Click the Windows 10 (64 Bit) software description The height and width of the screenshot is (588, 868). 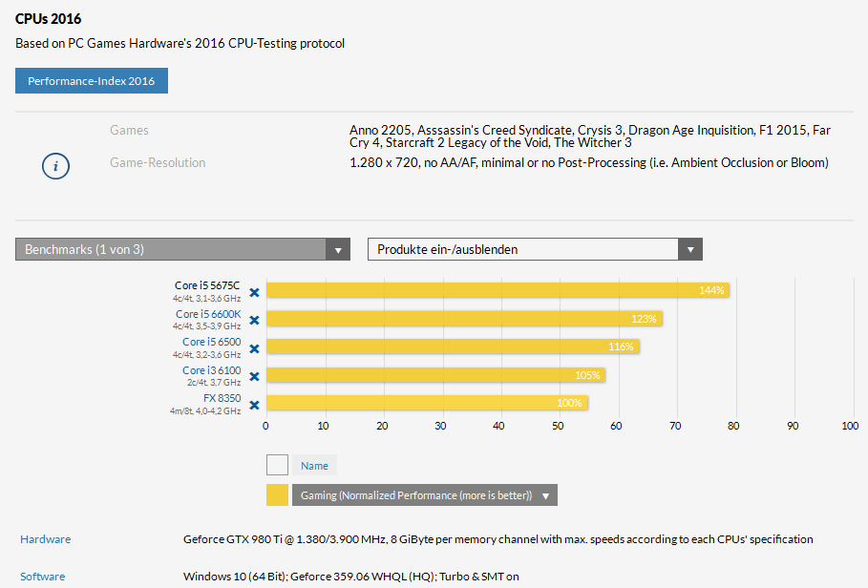[351, 577]
